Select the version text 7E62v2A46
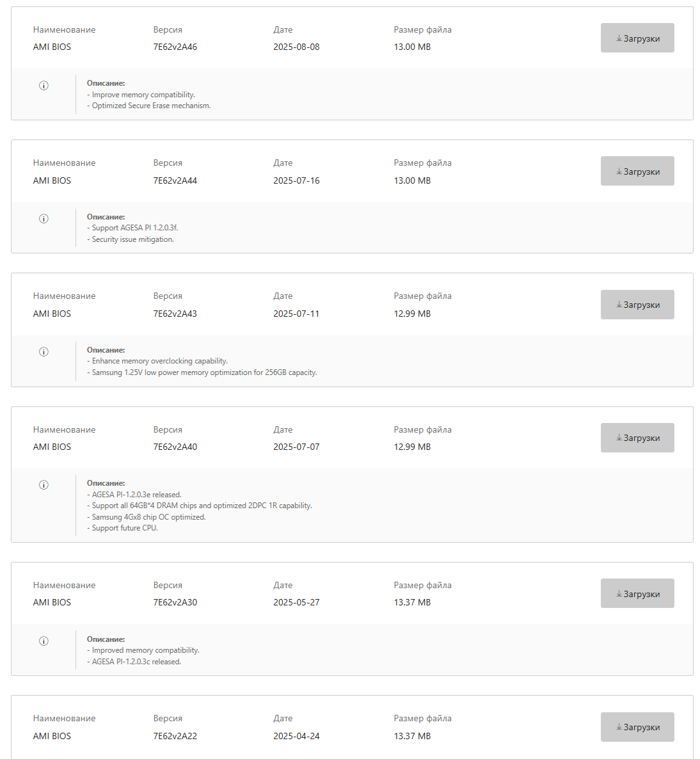The image size is (700, 759). coord(175,47)
